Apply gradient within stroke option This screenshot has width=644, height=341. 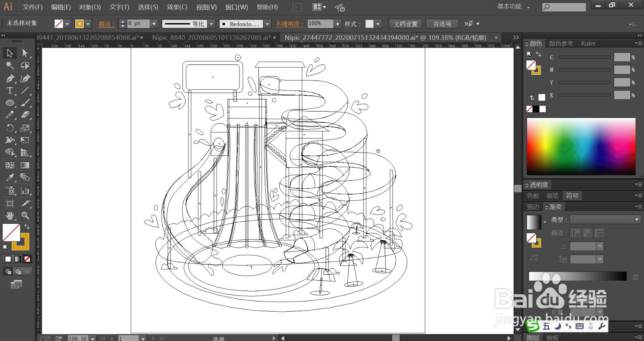coord(576,233)
